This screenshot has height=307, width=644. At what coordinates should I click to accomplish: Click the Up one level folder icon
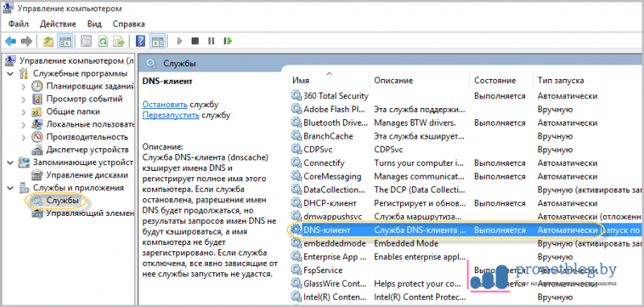(48, 41)
